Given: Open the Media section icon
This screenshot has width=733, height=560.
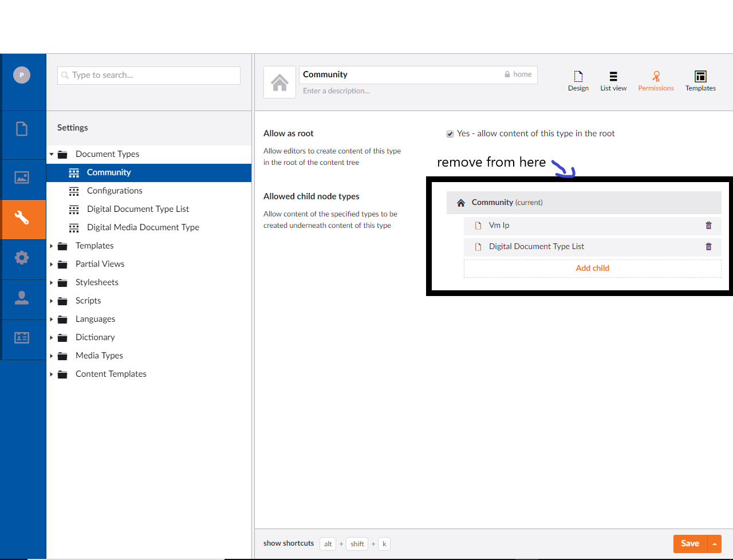Looking at the screenshot, I should (22, 178).
